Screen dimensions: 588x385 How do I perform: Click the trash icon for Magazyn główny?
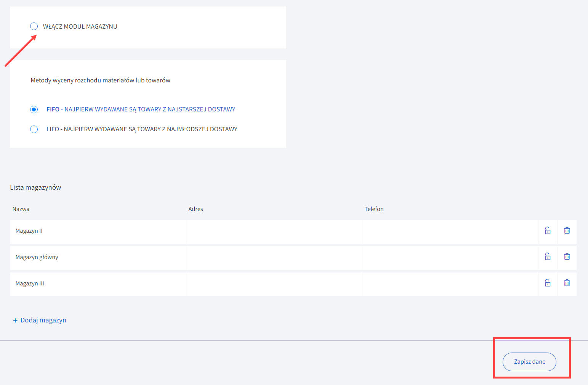(567, 256)
